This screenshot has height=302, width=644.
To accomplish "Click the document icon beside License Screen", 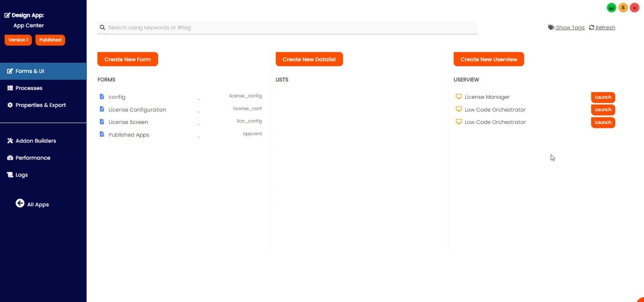I will click(102, 122).
